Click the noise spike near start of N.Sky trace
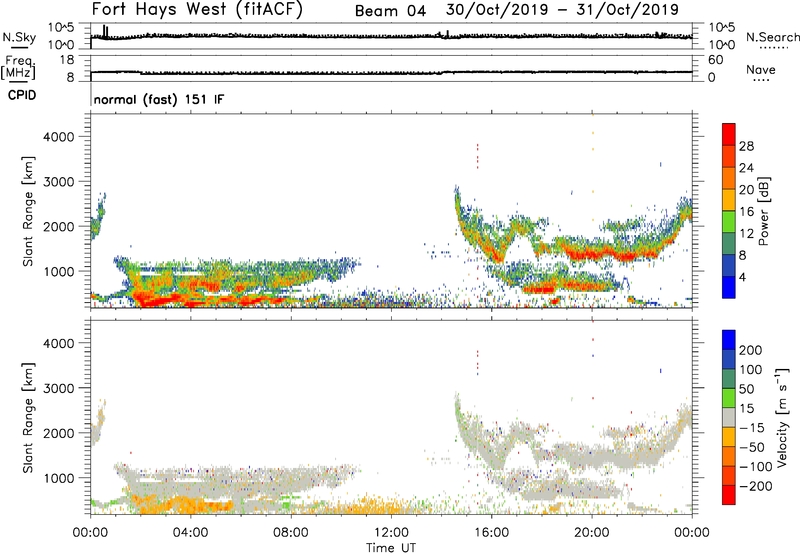The image size is (800, 554). [105, 32]
